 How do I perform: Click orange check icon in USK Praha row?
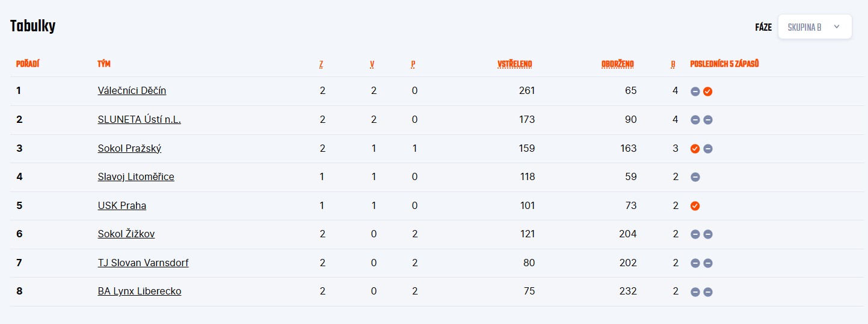click(x=695, y=206)
